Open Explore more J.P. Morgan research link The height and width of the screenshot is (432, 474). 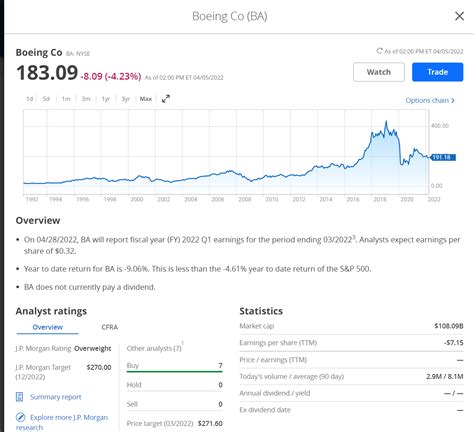pos(62,422)
